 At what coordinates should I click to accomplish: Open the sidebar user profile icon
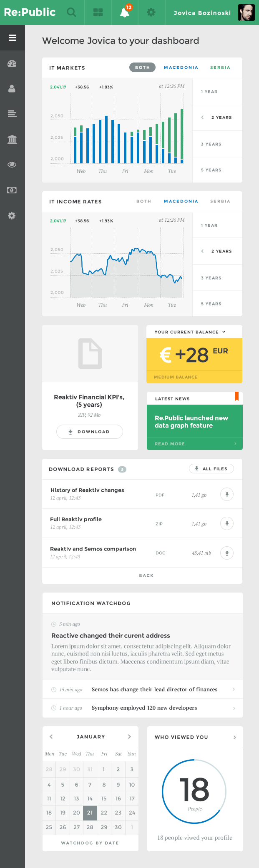pos(12,89)
